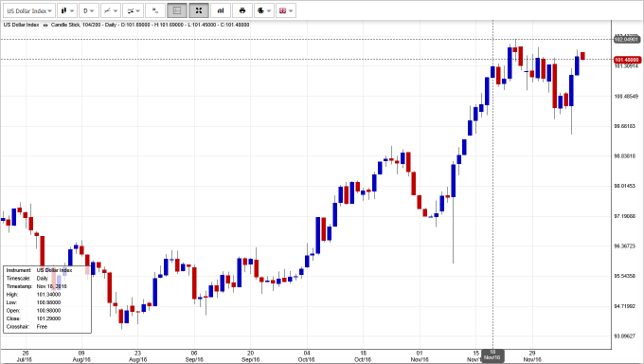
Task: Open the line drawing tools dropdown
Action: tap(111, 10)
